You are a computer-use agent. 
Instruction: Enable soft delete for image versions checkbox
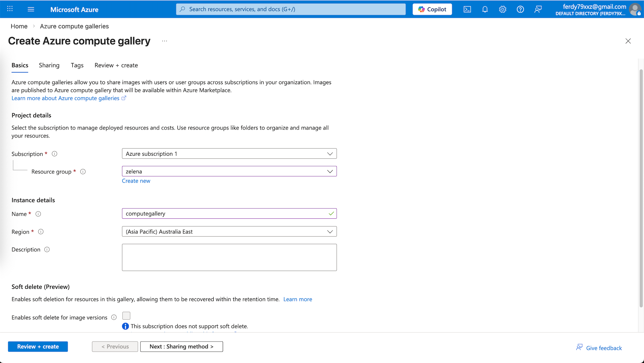(x=126, y=316)
